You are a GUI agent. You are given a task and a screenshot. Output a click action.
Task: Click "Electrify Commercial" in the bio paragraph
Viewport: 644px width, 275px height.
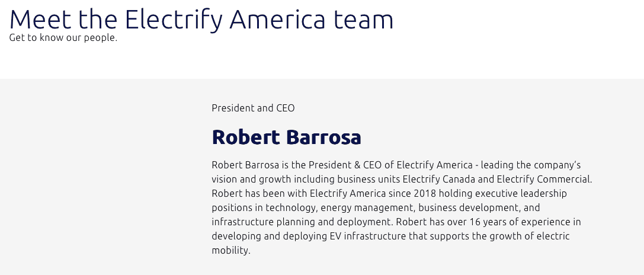pos(543,179)
